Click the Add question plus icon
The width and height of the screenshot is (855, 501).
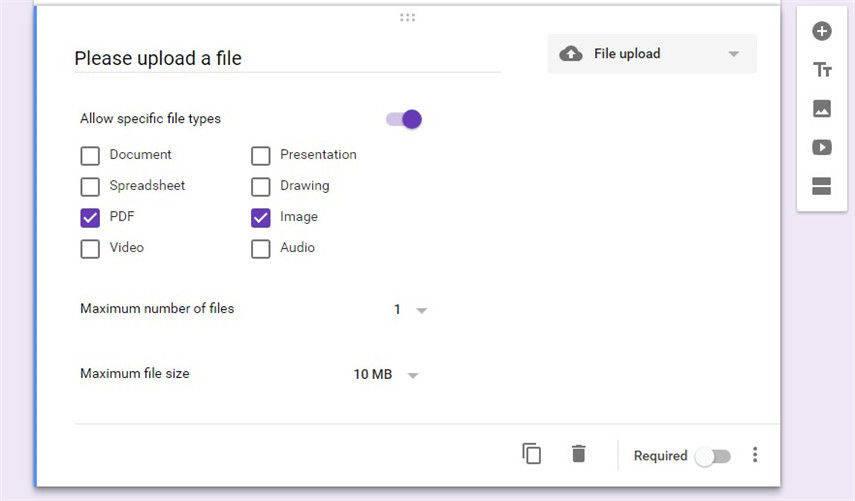[x=822, y=31]
